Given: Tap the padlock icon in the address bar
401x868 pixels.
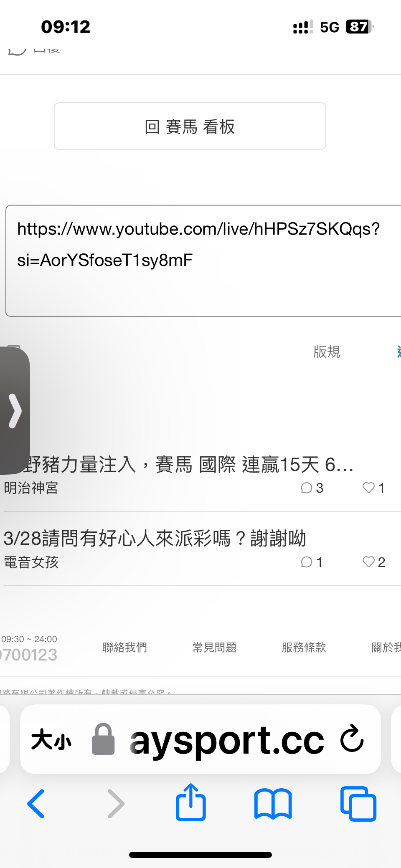Looking at the screenshot, I should point(103,739).
